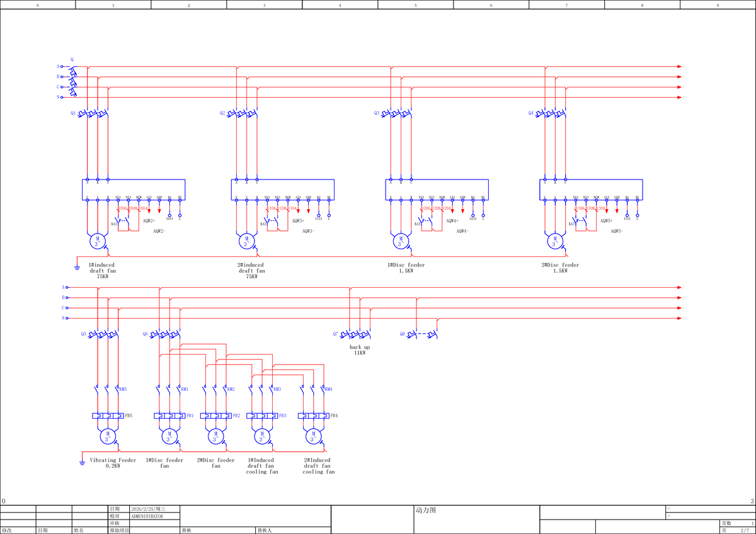Click the Q2 circuit breaker symbol

tap(242, 114)
